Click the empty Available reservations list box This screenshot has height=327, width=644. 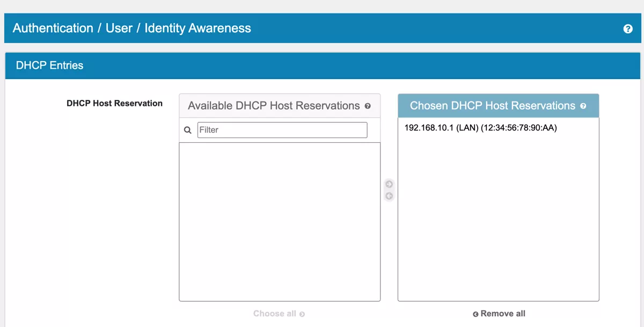[x=280, y=220]
